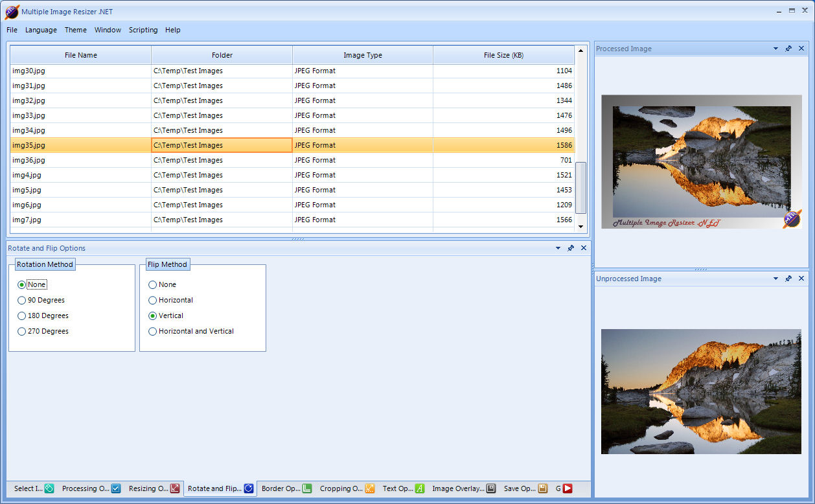This screenshot has width=815, height=504.
Task: Click the Processing Options checkmark icon
Action: (116, 488)
